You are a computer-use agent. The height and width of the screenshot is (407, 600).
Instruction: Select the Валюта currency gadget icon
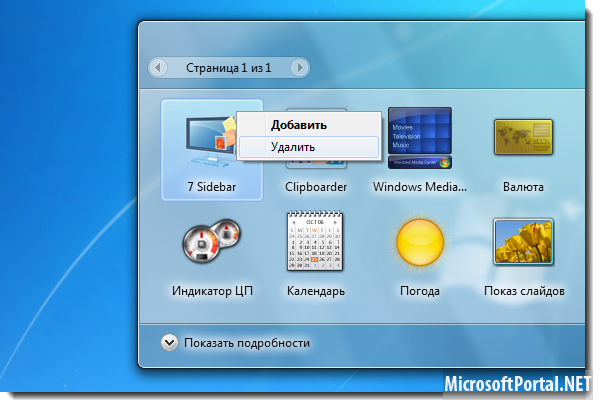[x=523, y=137]
